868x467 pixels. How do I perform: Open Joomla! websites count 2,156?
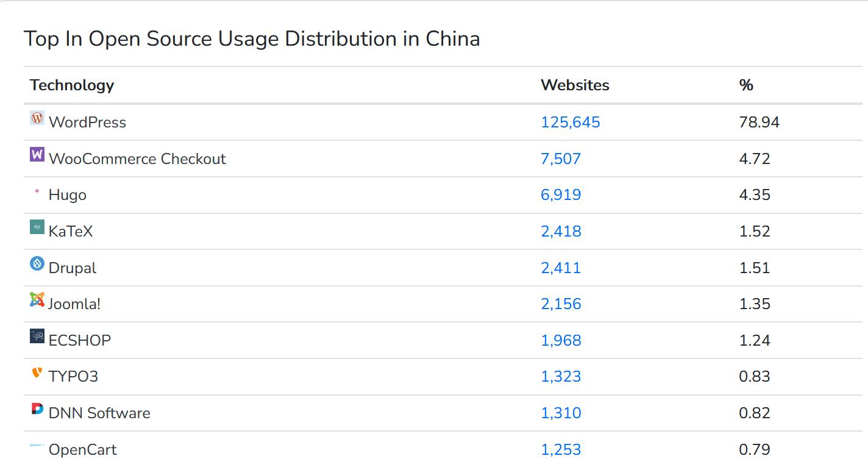561,304
